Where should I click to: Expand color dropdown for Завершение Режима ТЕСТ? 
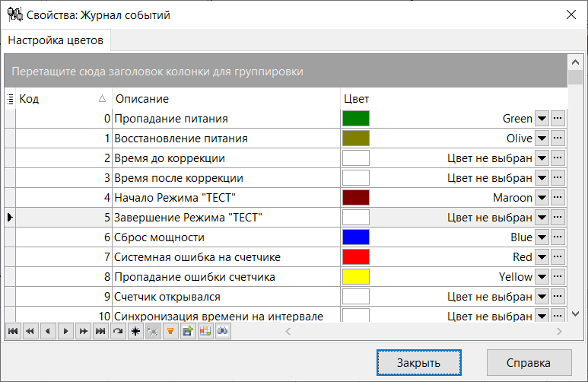(542, 218)
